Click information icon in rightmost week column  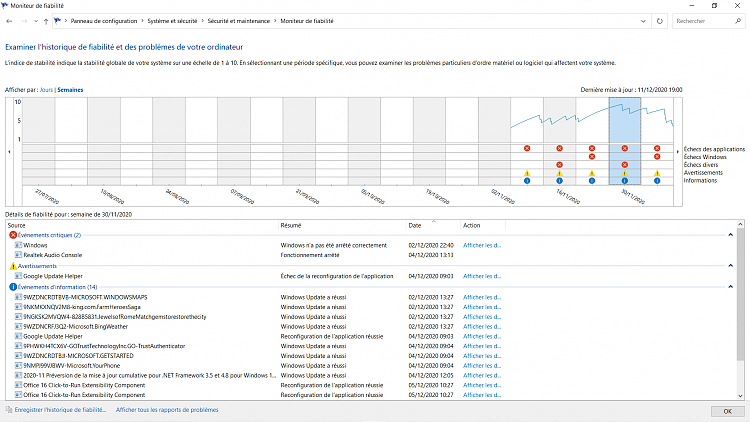[657, 181]
